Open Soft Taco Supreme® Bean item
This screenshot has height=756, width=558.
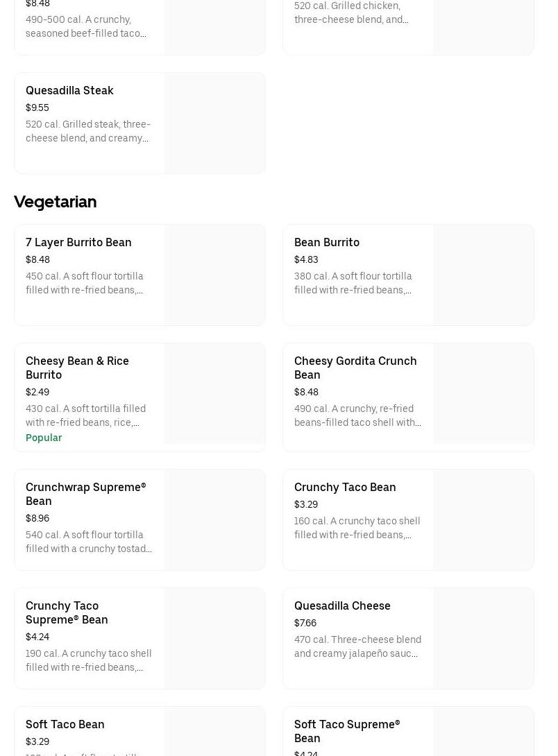[347, 731]
